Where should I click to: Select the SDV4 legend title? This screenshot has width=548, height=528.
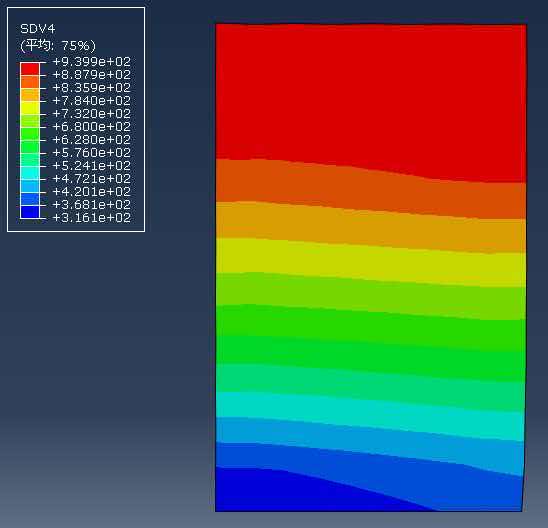38,29
